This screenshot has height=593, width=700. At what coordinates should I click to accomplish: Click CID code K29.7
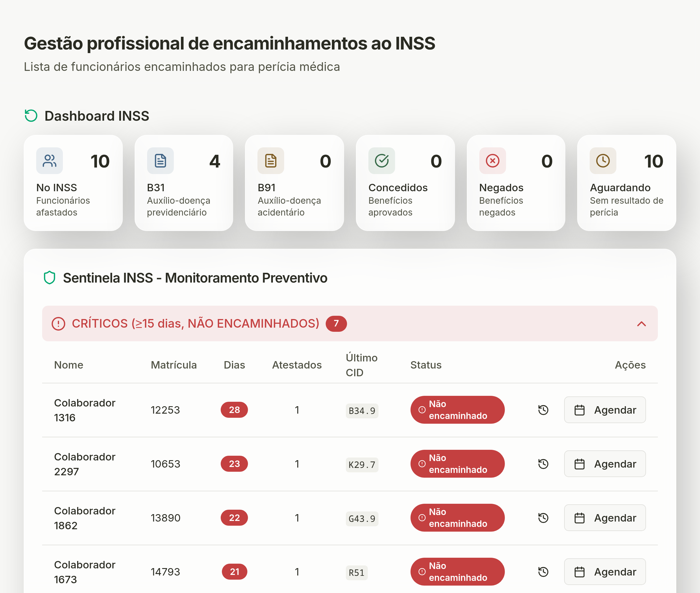(362, 465)
